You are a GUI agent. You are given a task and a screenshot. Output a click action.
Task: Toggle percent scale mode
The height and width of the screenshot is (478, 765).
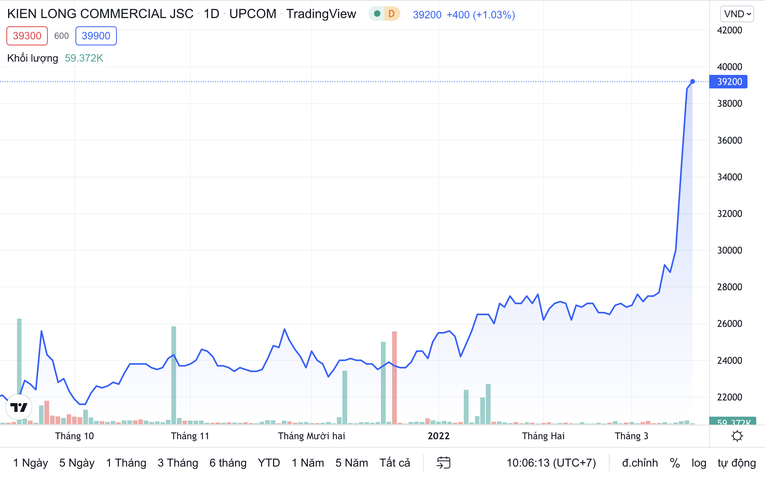pyautogui.click(x=675, y=463)
